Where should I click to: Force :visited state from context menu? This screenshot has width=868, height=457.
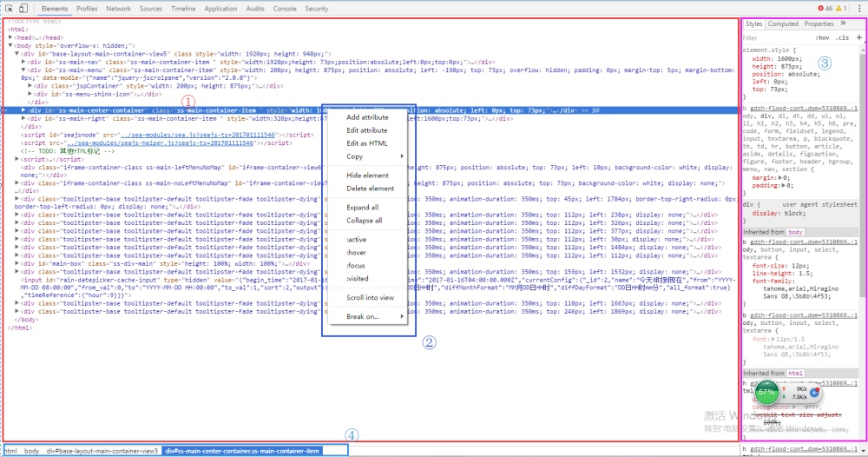click(x=368, y=278)
